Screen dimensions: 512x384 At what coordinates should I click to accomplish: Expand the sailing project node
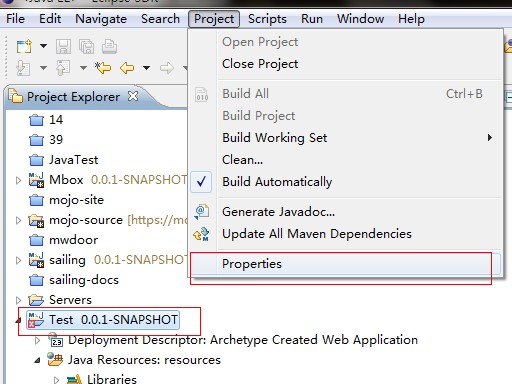click(19, 260)
